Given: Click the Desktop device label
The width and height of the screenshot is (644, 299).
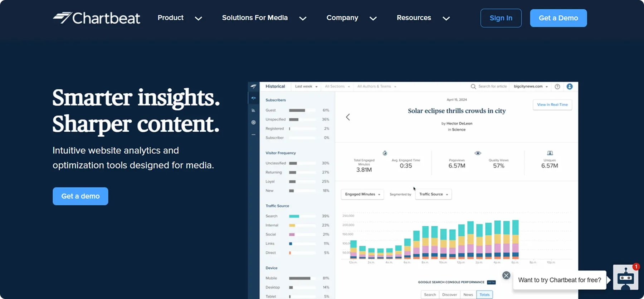Looking at the screenshot, I should [x=273, y=288].
